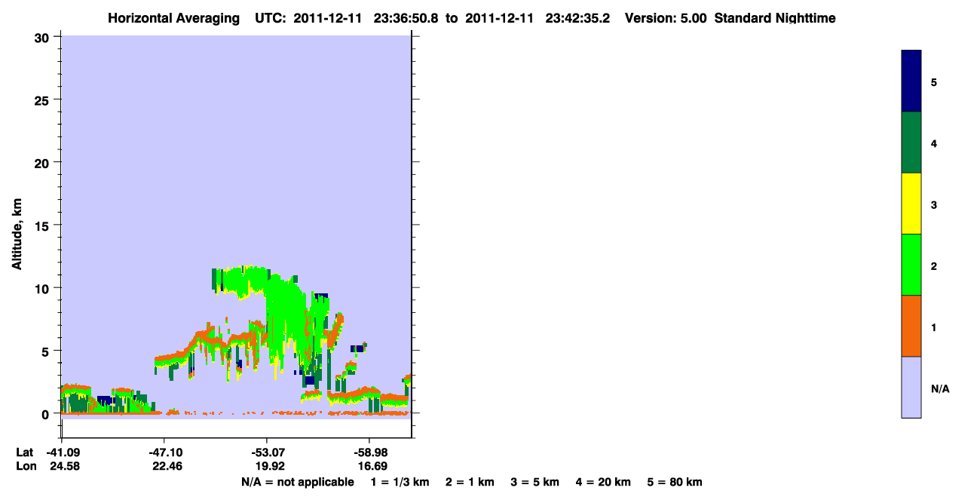The height and width of the screenshot is (503, 980).
Task: Click the colorbar label 5
Action: (934, 82)
